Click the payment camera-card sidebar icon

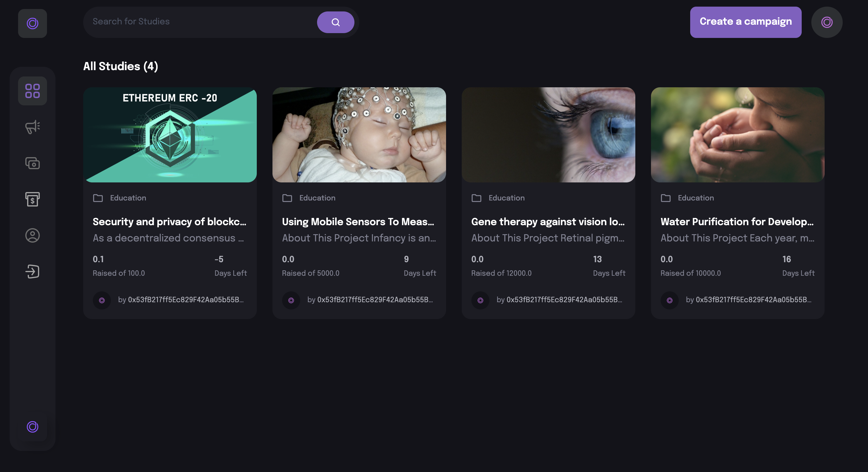pos(32,163)
